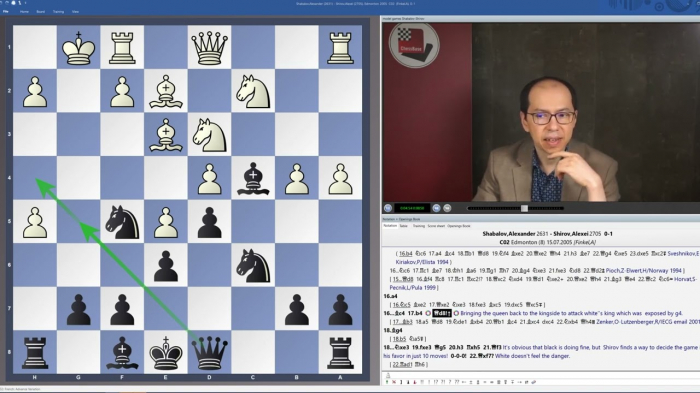
Task: Click the video forward button
Action: click(447, 208)
